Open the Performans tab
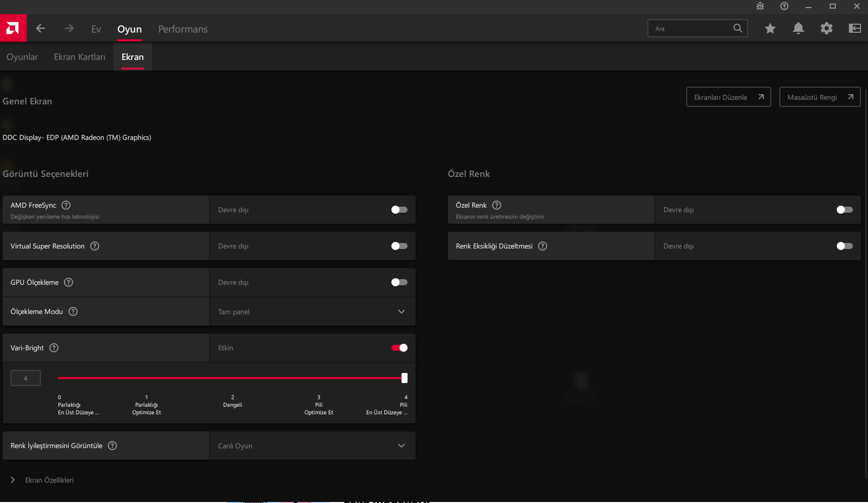The width and height of the screenshot is (868, 503). tap(183, 29)
